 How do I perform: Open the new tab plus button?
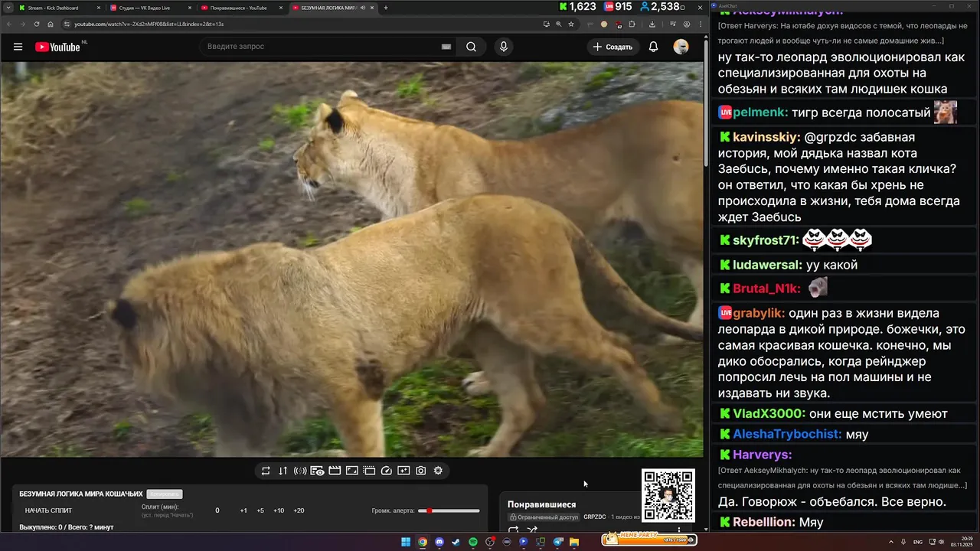click(x=385, y=8)
